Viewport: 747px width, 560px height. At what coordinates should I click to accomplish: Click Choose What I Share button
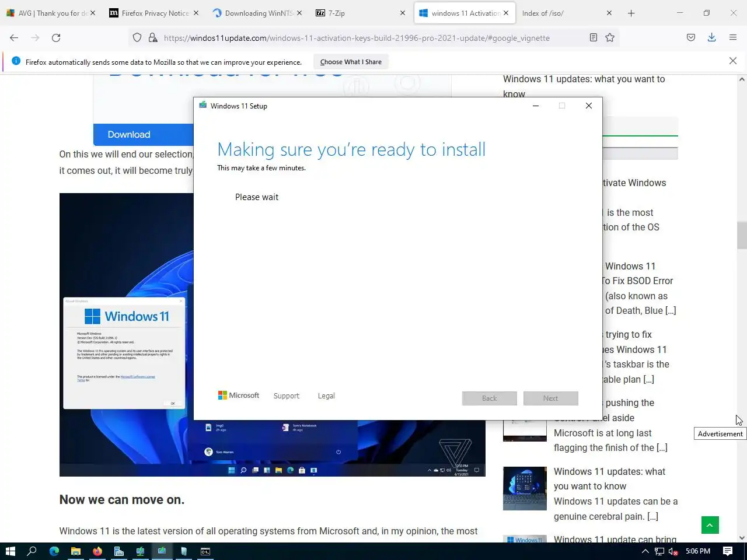tap(351, 62)
